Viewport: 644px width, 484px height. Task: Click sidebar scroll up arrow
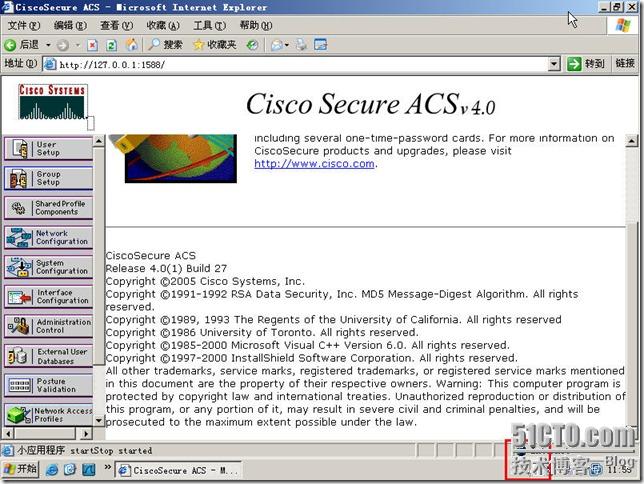99,141
